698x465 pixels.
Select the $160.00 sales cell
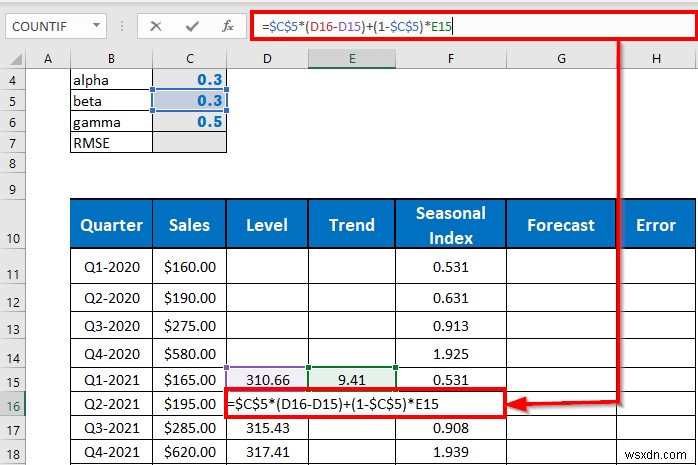[190, 266]
